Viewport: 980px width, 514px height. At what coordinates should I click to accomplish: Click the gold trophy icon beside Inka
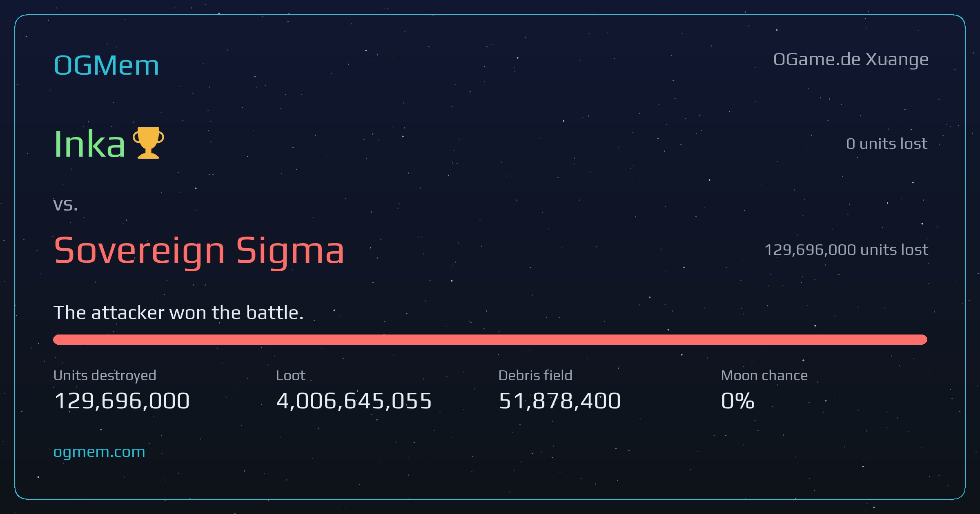[149, 143]
